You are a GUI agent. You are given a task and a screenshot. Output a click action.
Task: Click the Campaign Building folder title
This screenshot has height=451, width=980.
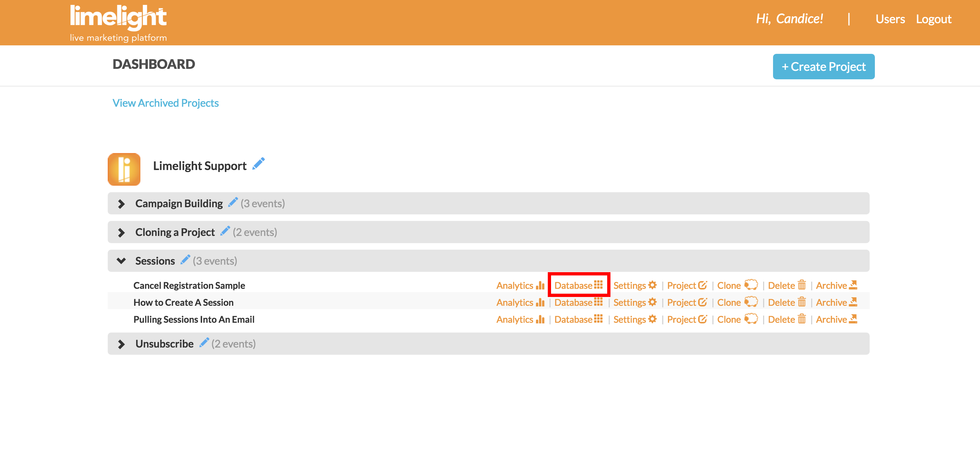coord(179,203)
